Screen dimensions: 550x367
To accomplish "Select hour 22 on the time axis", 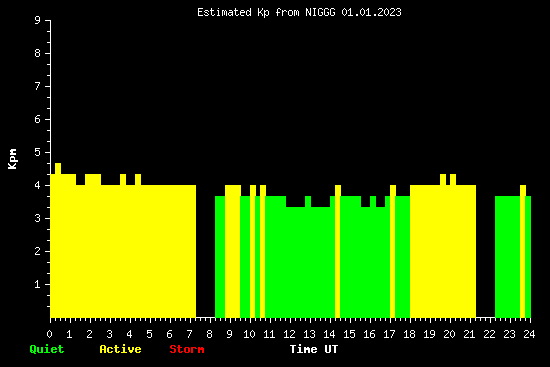I will point(489,334).
